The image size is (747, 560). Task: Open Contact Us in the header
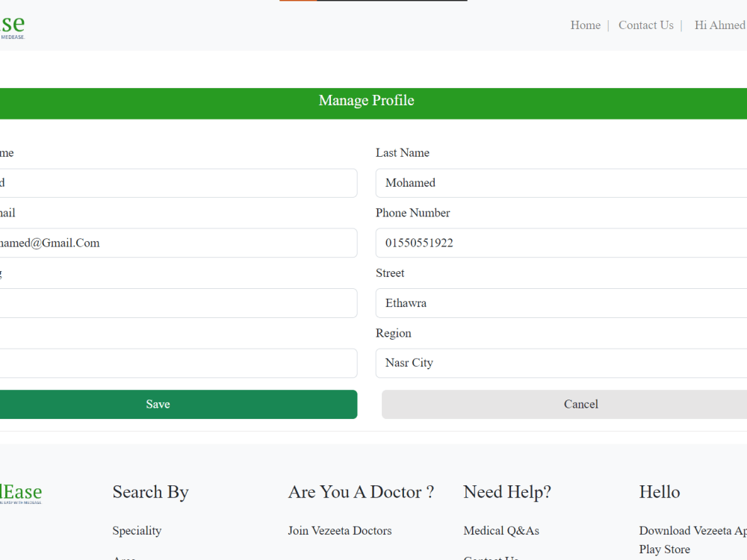(645, 25)
